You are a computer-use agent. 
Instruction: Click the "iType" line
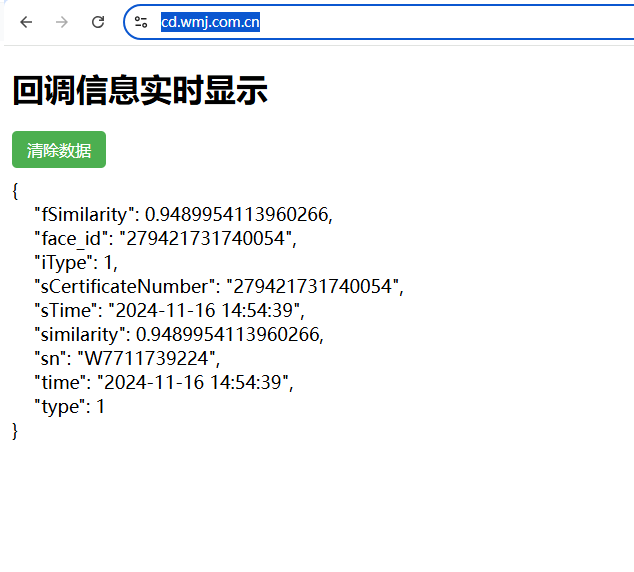[x=76, y=262]
